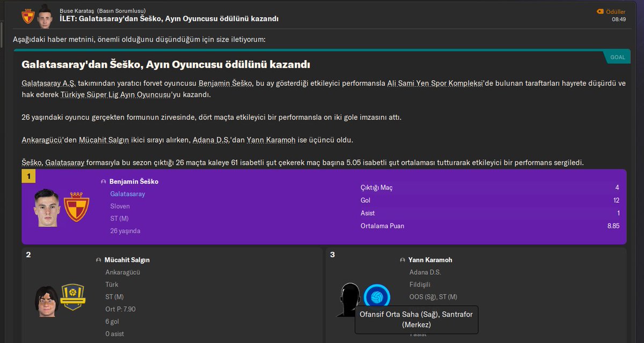
Task: Click the 08:49 timestamp
Action: point(619,19)
